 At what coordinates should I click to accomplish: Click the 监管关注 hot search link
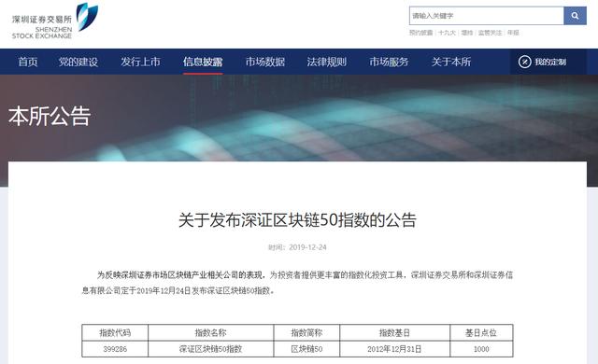490,33
